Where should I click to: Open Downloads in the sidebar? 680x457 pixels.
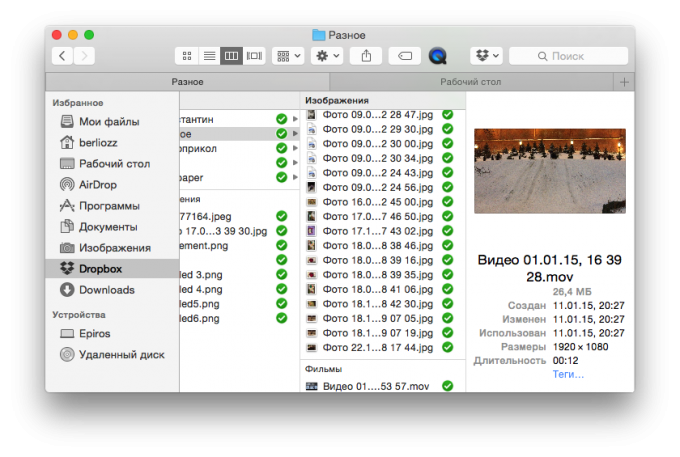[x=106, y=290]
